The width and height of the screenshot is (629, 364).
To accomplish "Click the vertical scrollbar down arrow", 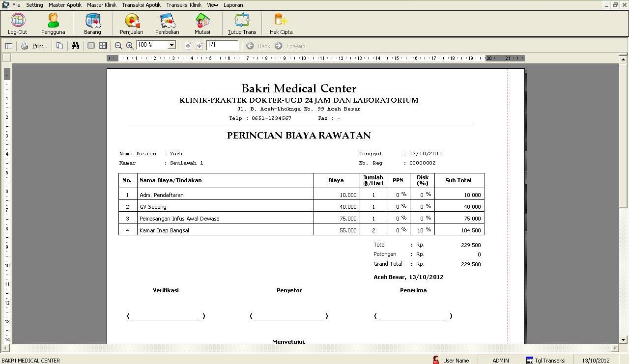I will [x=624, y=339].
